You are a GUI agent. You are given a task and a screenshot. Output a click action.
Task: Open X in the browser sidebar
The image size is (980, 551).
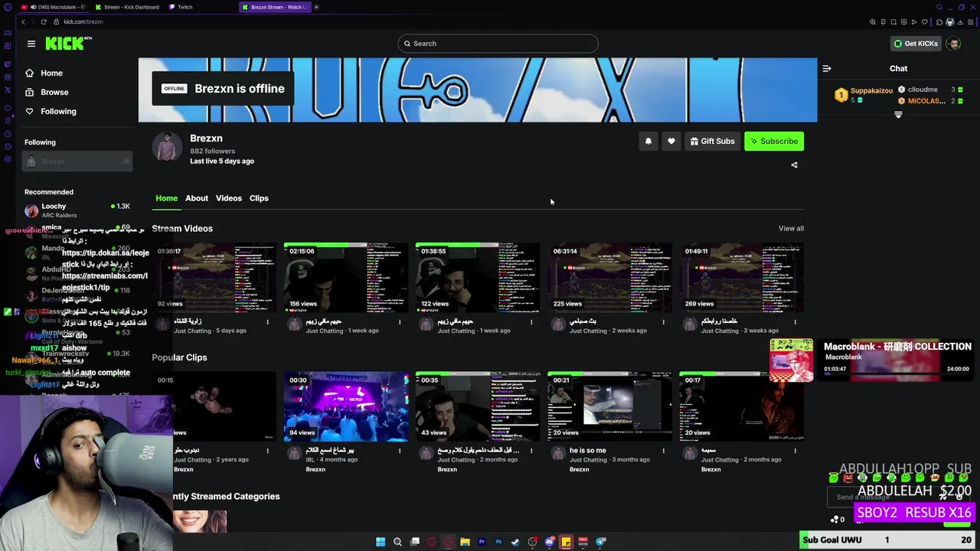tap(8, 90)
